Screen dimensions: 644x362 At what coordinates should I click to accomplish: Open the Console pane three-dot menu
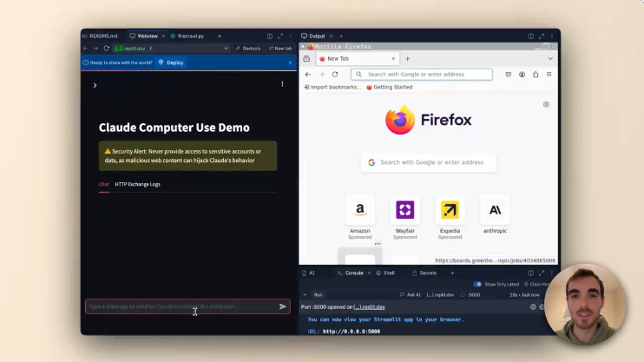click(x=552, y=273)
